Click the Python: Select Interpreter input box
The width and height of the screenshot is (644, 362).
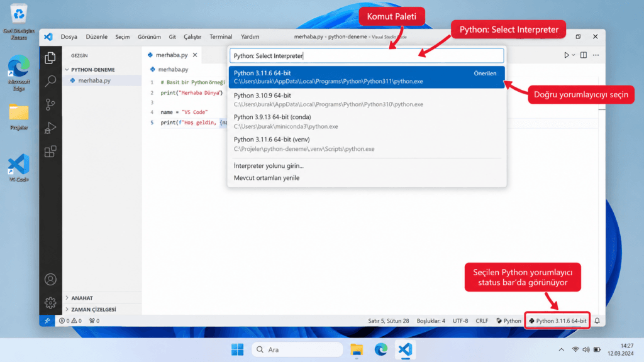pyautogui.click(x=367, y=56)
